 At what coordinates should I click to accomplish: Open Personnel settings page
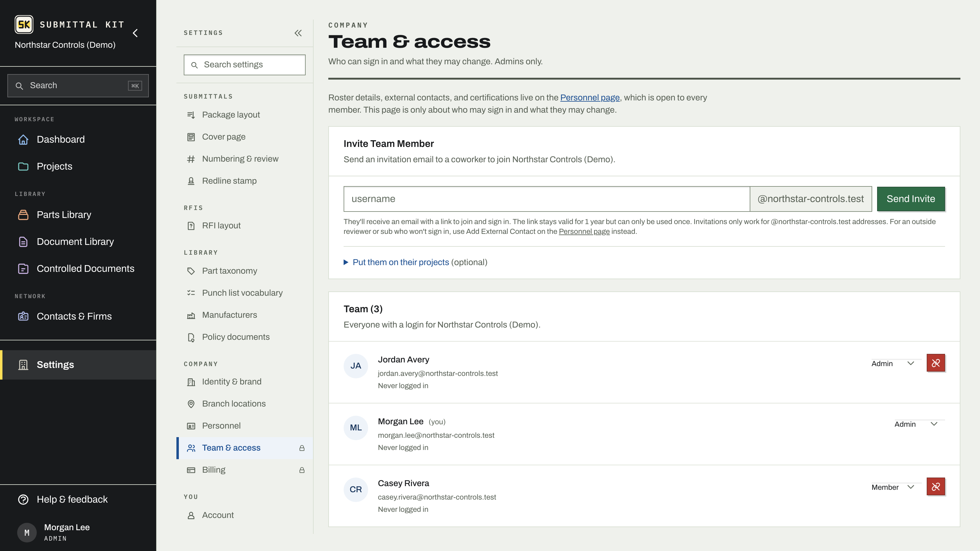pos(245,426)
